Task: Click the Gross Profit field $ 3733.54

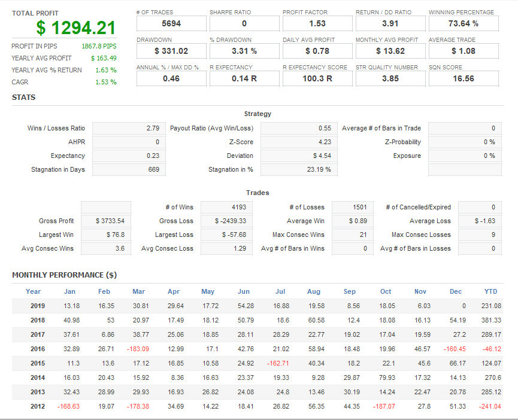Action: coord(106,221)
